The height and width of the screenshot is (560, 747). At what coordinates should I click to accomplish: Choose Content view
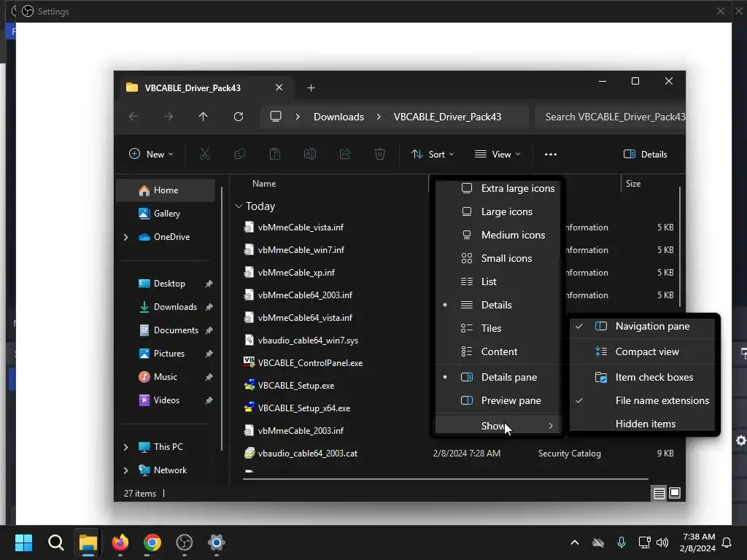[498, 351]
